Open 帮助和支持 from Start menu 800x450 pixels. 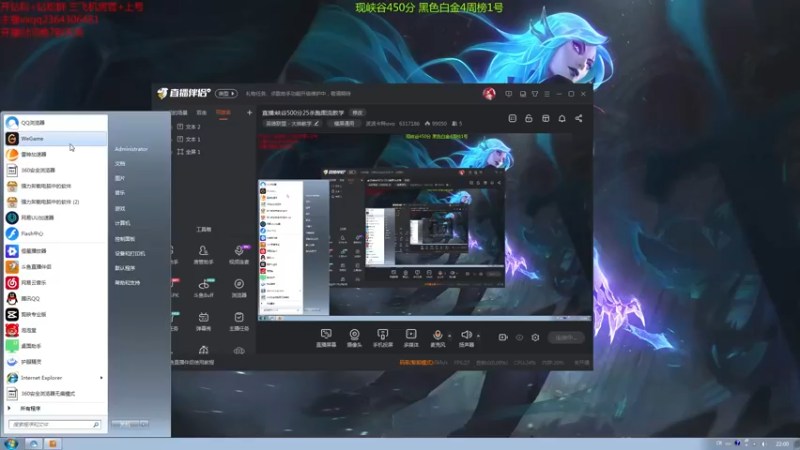(x=127, y=283)
